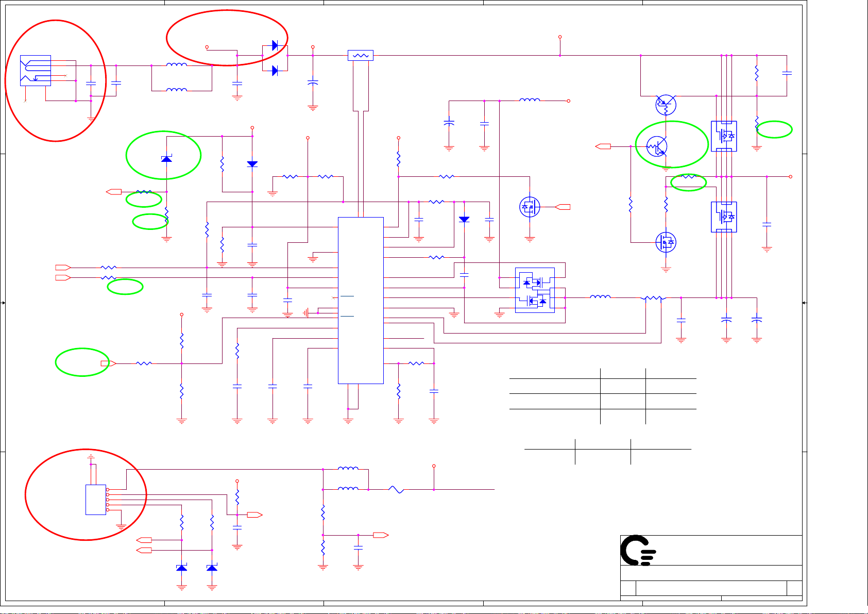The width and height of the screenshot is (868, 614).
Task: Select the six-pin battery connector block
Action: click(x=96, y=500)
